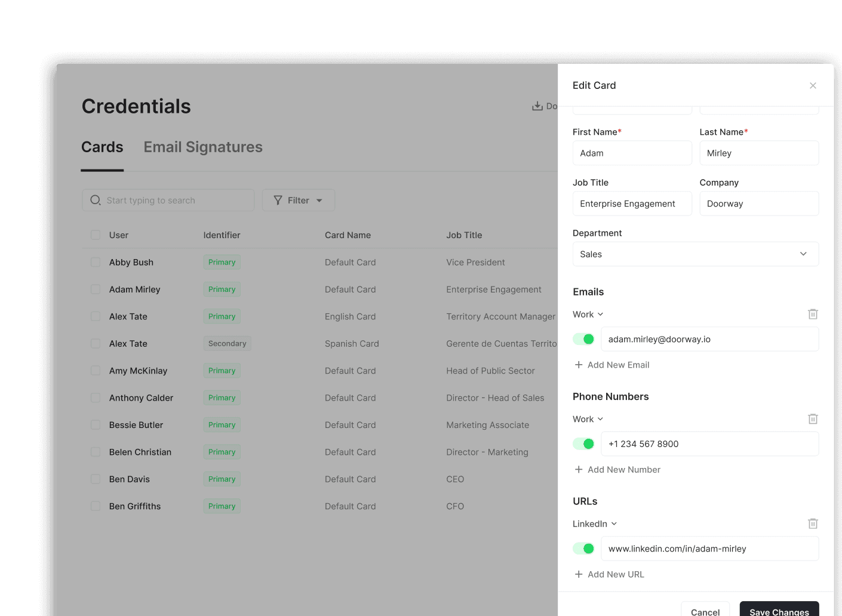This screenshot has height=616, width=842.
Task: Click the Director - Marketing cell
Action: point(487,452)
